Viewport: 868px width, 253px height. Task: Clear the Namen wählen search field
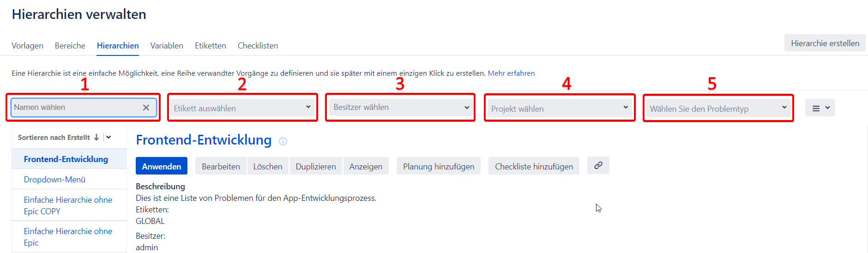coord(146,108)
